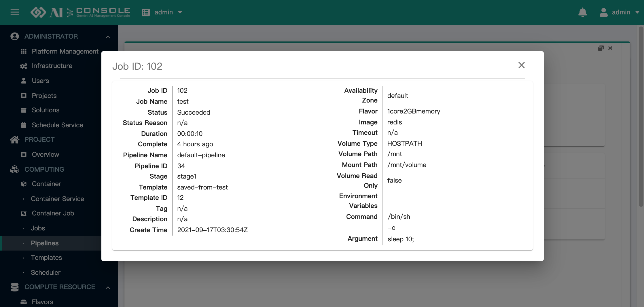Click the saved-from-test template value
The height and width of the screenshot is (307, 644).
(202, 187)
